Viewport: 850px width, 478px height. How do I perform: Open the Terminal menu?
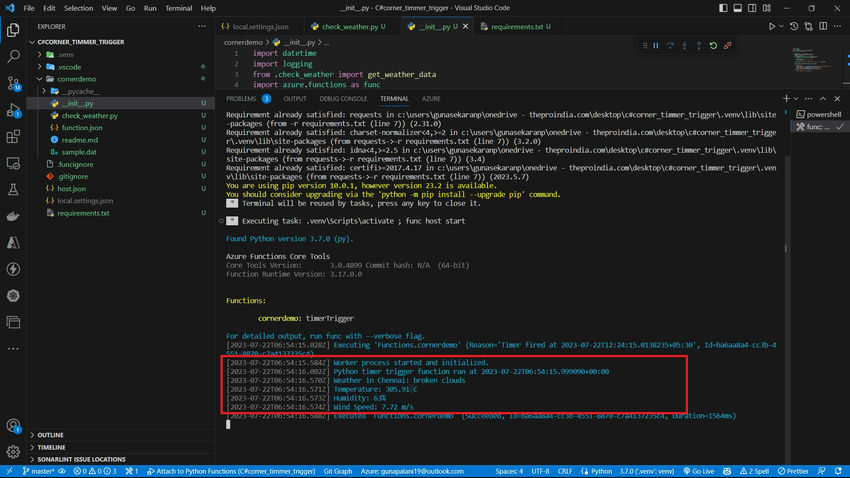tap(179, 8)
